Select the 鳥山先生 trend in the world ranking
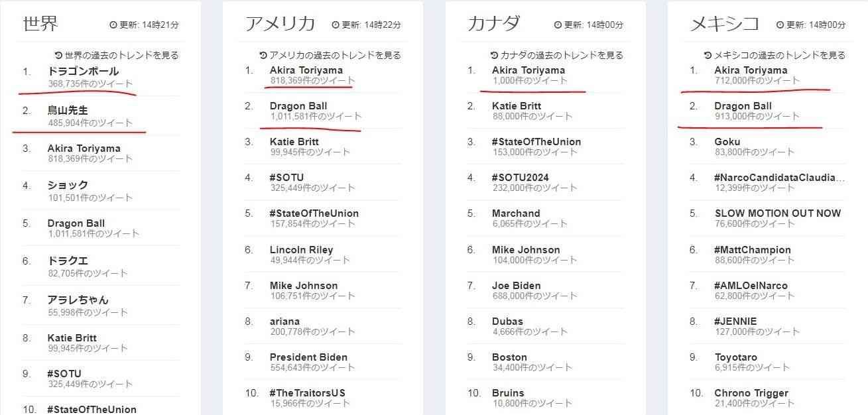The height and width of the screenshot is (415, 868). tap(68, 110)
